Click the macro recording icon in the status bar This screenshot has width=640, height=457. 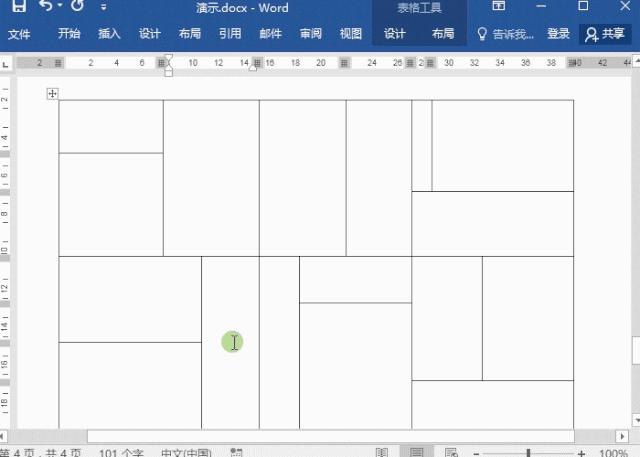pos(236,453)
